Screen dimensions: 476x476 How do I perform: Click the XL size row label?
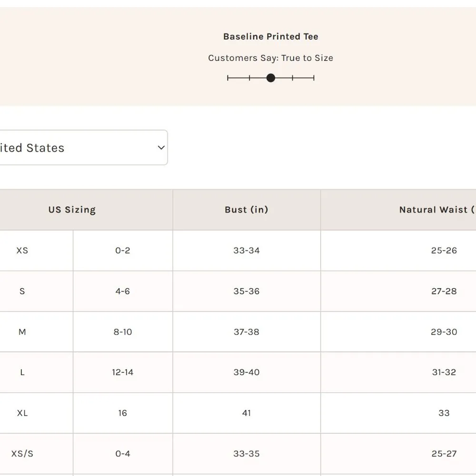[x=22, y=413]
